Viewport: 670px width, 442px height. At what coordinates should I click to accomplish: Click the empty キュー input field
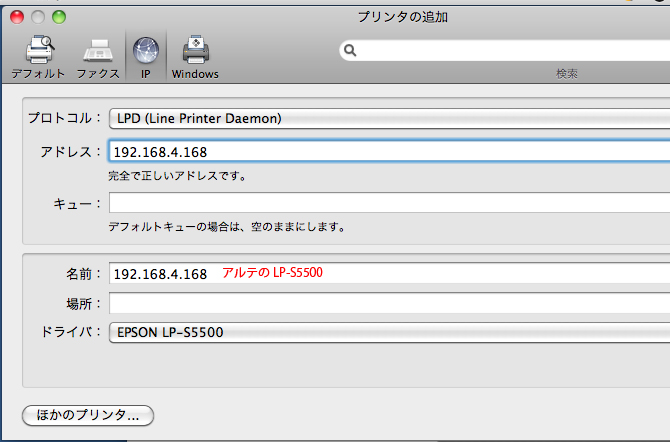point(389,203)
